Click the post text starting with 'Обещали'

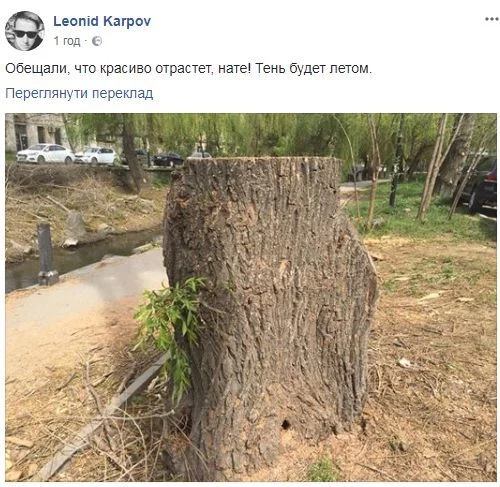tap(188, 68)
